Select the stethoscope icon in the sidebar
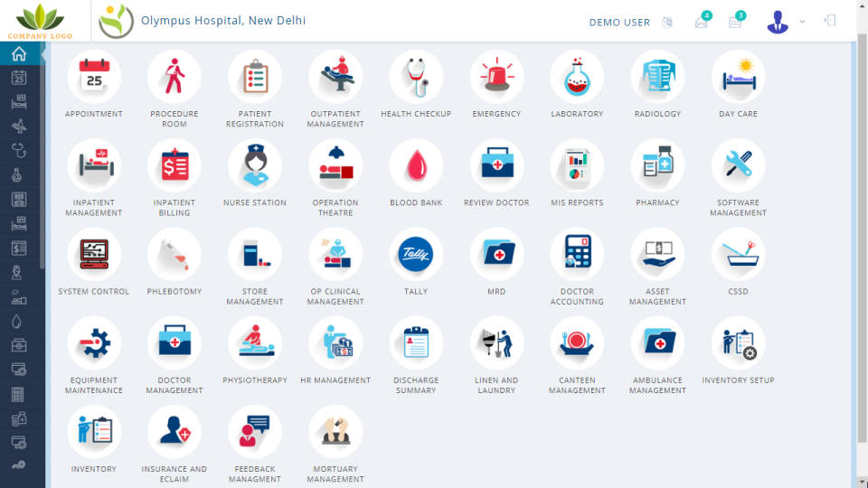This screenshot has width=868, height=488. click(x=19, y=151)
